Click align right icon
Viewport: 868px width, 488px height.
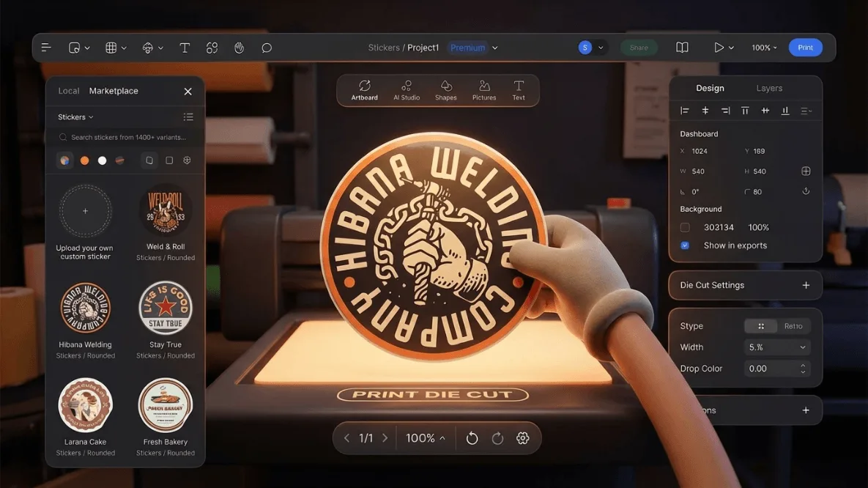click(725, 111)
